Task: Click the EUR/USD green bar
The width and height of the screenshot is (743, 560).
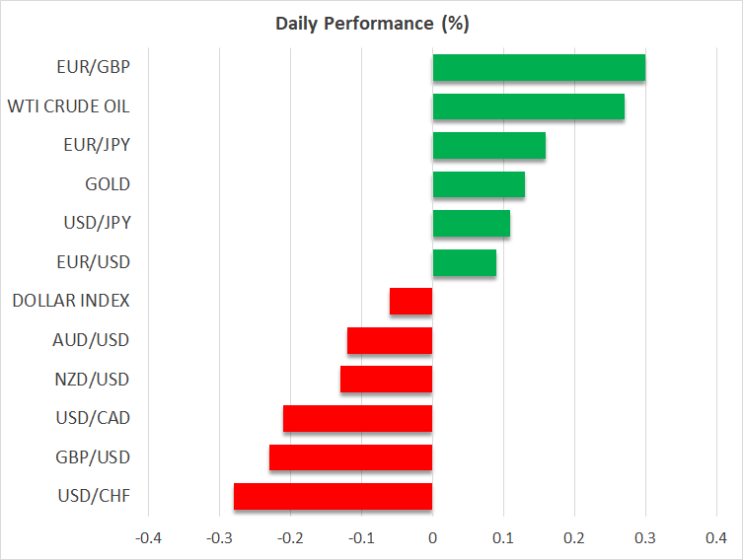Action: (464, 262)
